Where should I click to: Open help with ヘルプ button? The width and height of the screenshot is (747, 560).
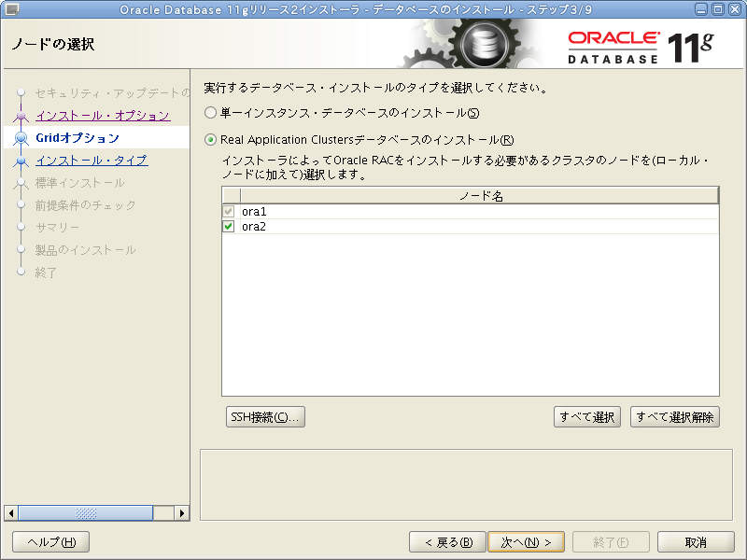point(51,542)
